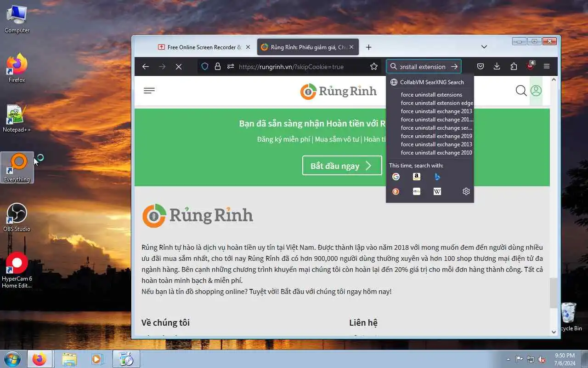Select the OBS Studio desktop shortcut
Screen dimensions: 588x368
click(x=17, y=218)
